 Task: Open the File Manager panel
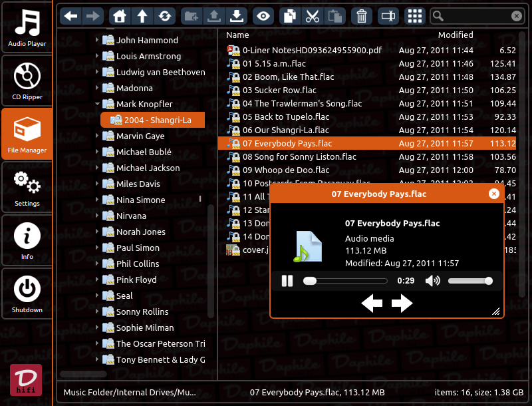[27, 134]
